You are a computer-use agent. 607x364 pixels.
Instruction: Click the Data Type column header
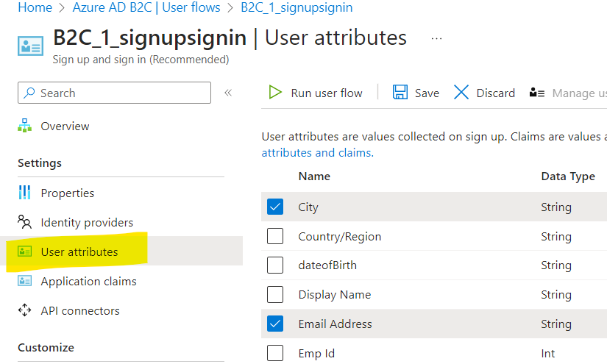coord(568,176)
